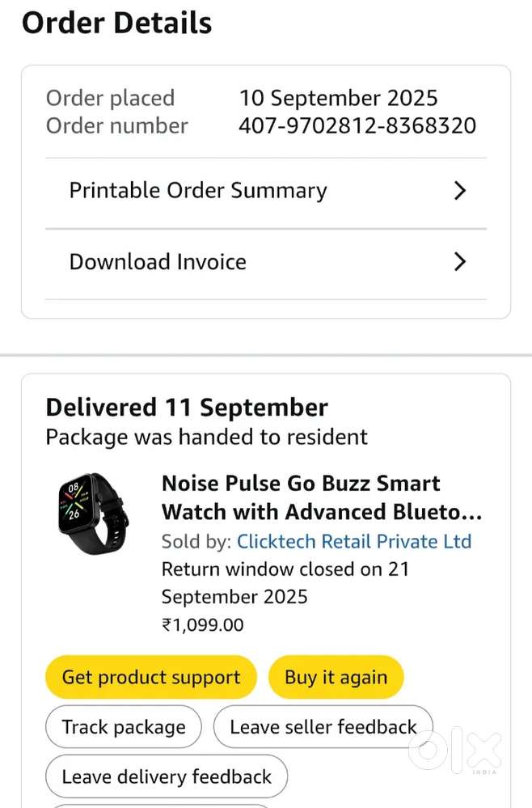This screenshot has width=532, height=808.
Task: Select the order number 407-9702812-8368320
Action: (x=357, y=126)
